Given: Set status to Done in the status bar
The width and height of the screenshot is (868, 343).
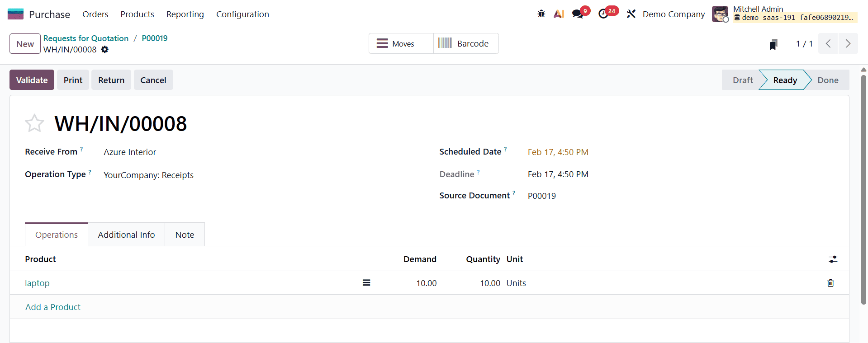Looking at the screenshot, I should coord(828,80).
